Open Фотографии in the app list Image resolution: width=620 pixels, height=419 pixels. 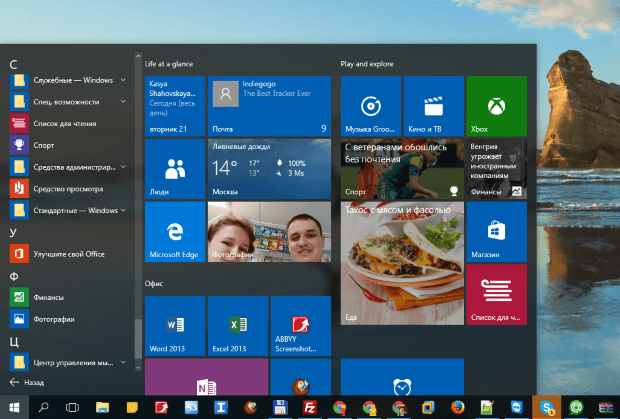(x=67, y=319)
